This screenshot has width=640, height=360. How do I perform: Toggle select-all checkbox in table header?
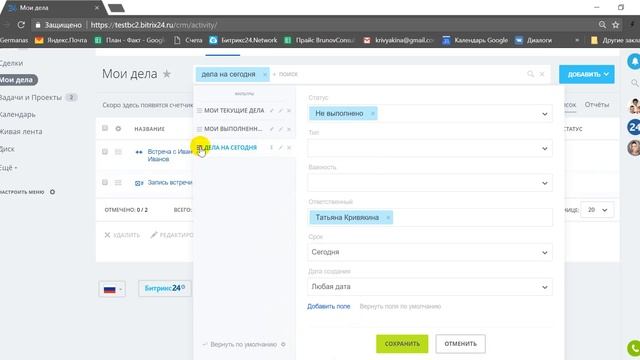(105, 128)
